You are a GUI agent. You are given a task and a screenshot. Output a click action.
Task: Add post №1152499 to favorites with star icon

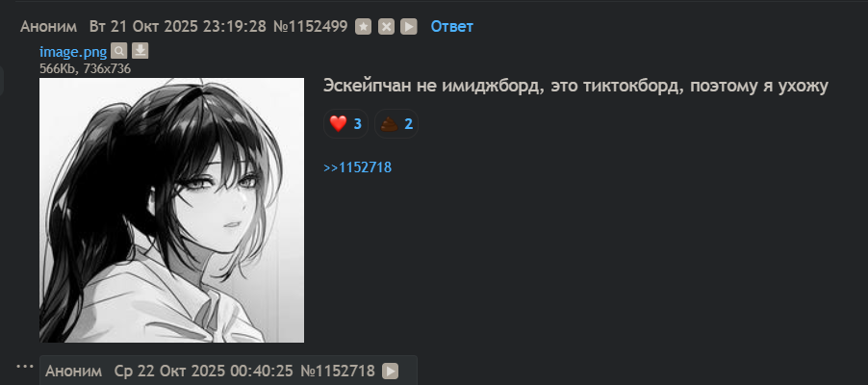point(363,27)
